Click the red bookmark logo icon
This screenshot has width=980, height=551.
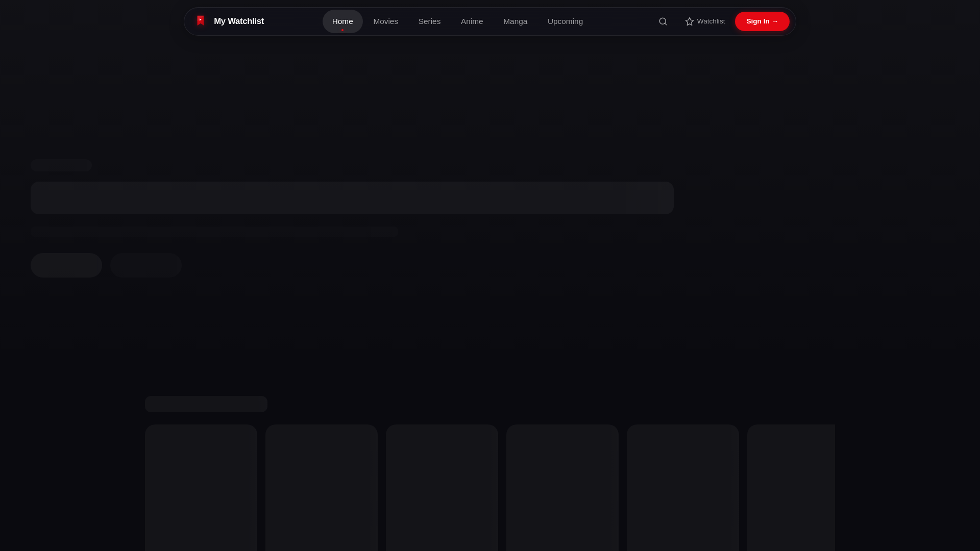click(201, 21)
